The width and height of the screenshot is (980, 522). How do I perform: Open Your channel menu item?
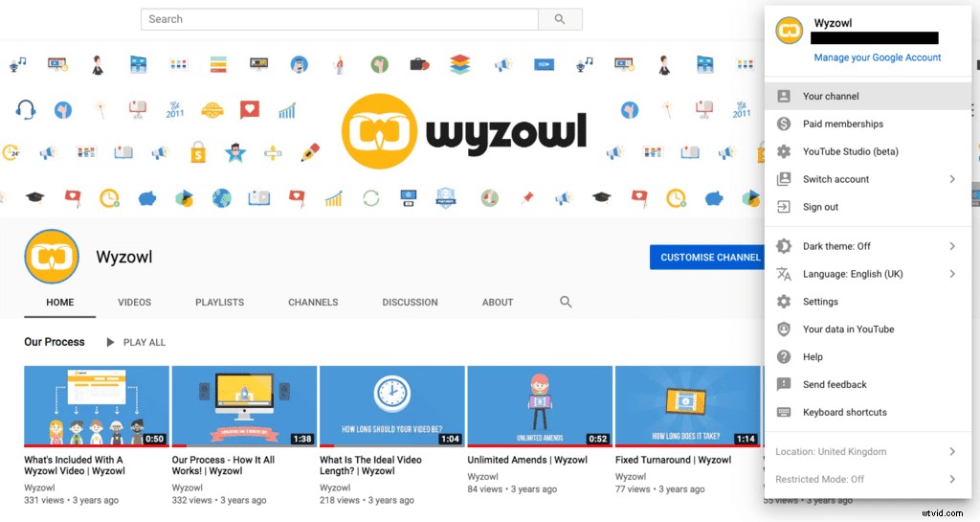click(867, 97)
